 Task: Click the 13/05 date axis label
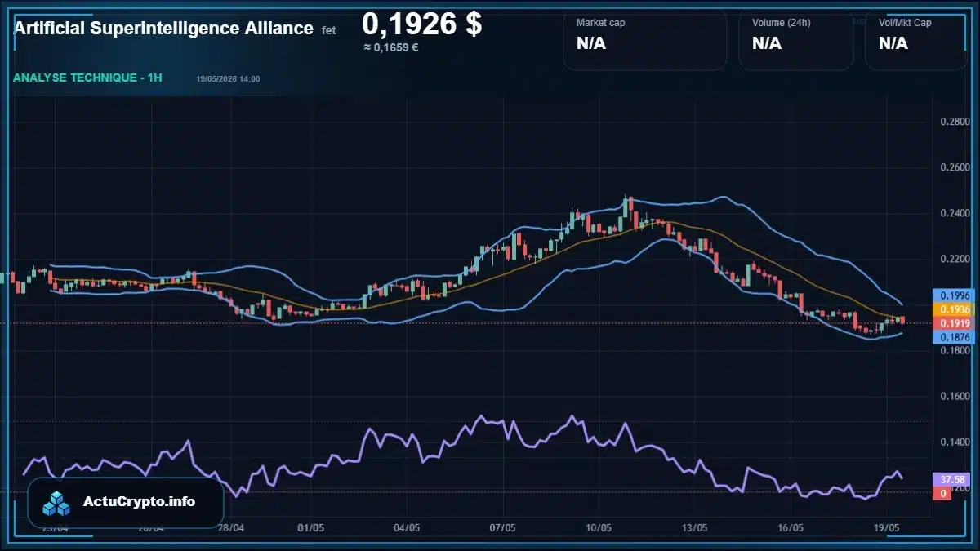(694, 528)
